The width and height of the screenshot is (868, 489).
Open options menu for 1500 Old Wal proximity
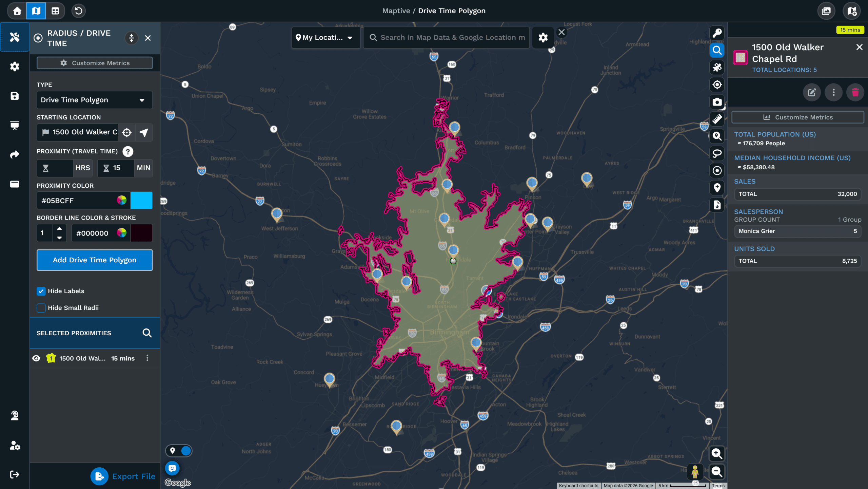[147, 358]
